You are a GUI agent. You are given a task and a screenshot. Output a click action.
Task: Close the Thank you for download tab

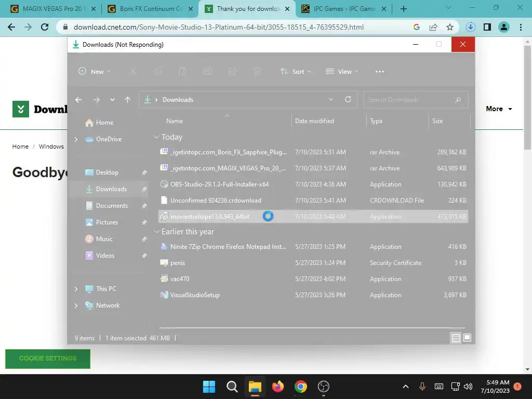287,9
